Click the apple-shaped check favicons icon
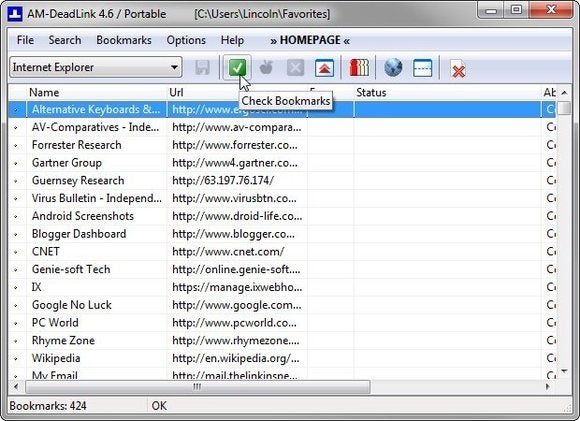Viewport: 580px width, 421px height. tap(266, 67)
